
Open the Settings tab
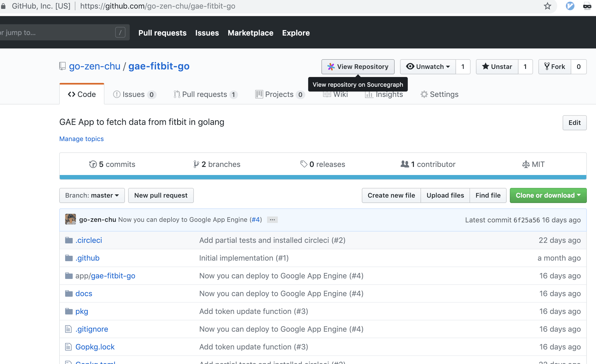pos(439,94)
